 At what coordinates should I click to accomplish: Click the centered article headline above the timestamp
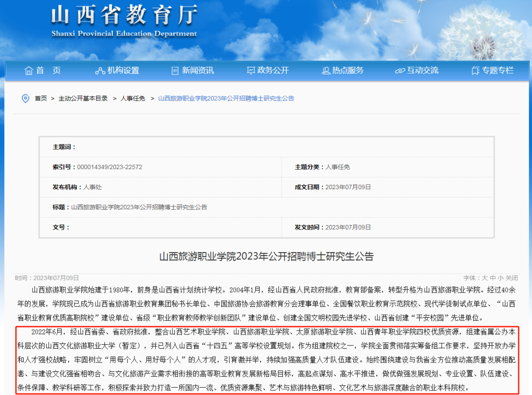(x=266, y=257)
